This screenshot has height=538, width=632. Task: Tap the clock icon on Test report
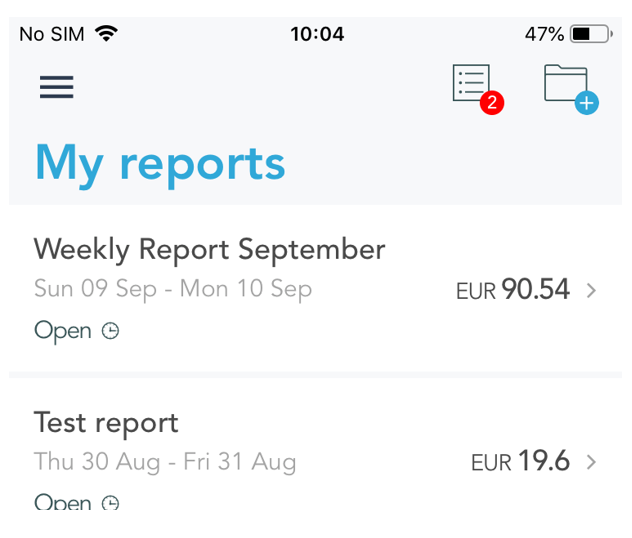pos(111,502)
